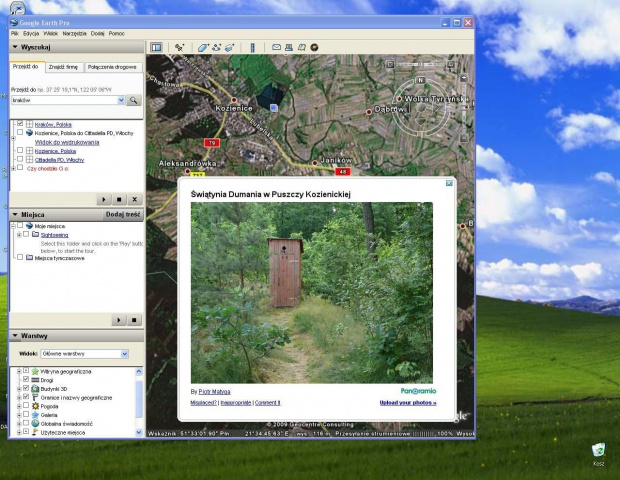Click the photo placemark near Kozienice
Image resolution: width=620 pixels, height=480 pixels.
274,108
